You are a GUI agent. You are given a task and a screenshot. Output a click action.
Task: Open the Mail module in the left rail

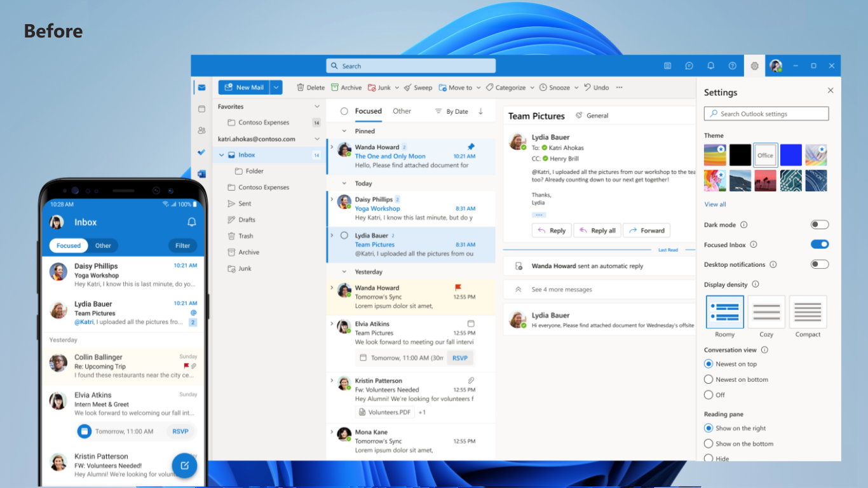201,88
